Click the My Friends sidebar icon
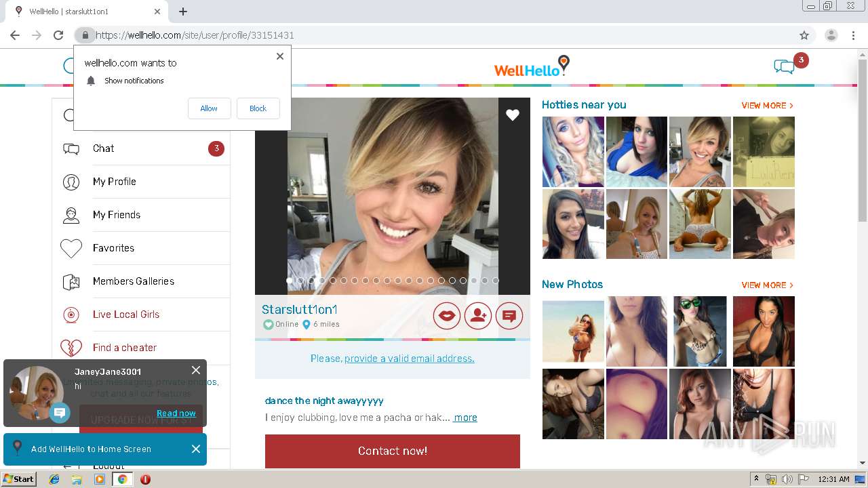Viewport: 868px width, 488px height. pos(71,215)
